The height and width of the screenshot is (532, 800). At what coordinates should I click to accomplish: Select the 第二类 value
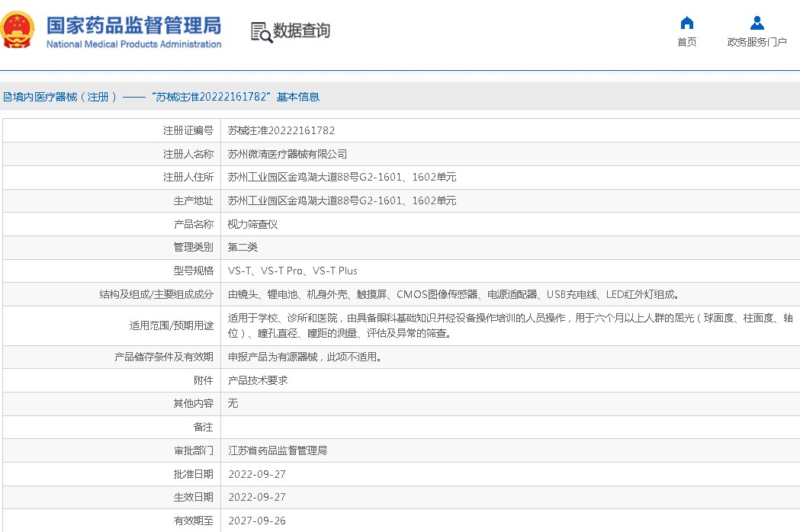click(x=243, y=247)
